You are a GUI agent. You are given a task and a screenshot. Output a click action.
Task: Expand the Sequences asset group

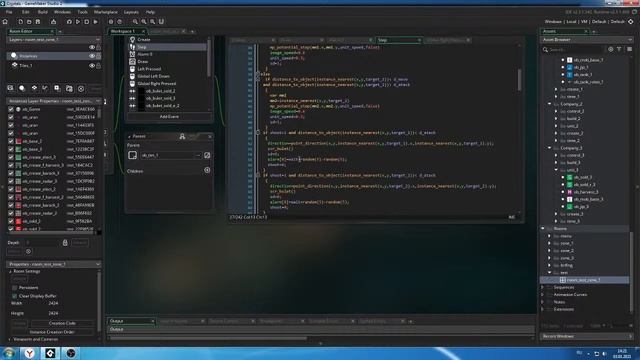(x=543, y=287)
